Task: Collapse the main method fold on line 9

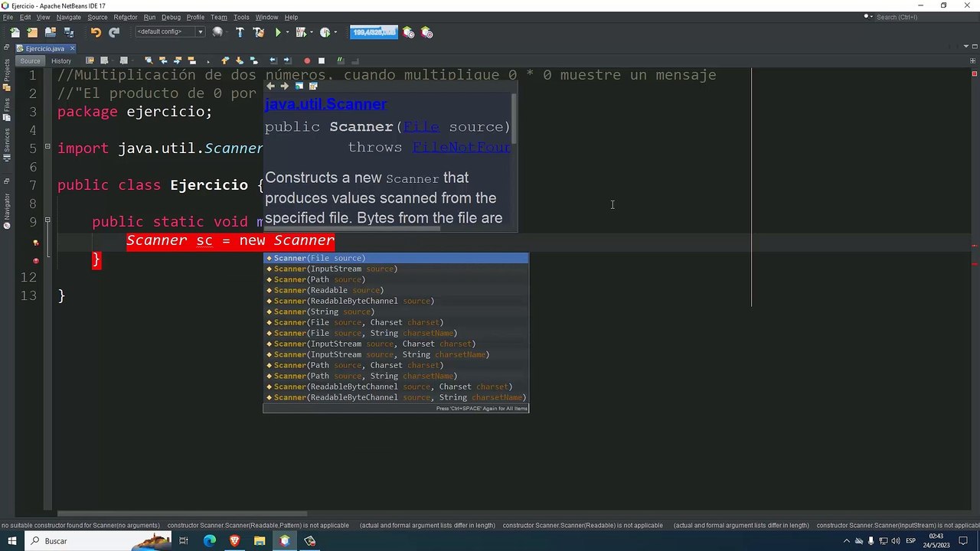Action: tap(47, 220)
